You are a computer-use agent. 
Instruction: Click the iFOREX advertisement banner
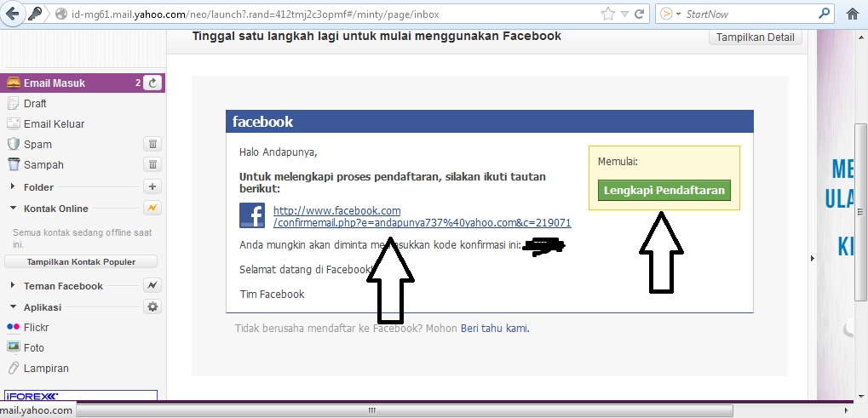point(81,395)
